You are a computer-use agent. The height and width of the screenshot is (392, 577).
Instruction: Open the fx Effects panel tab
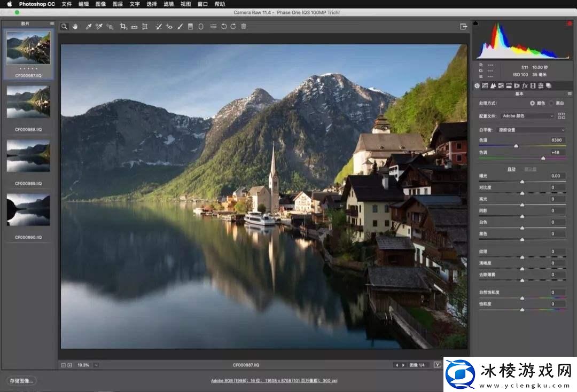point(525,85)
